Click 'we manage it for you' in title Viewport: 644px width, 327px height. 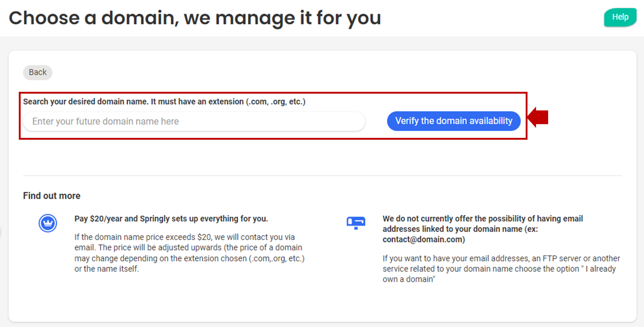click(x=282, y=18)
